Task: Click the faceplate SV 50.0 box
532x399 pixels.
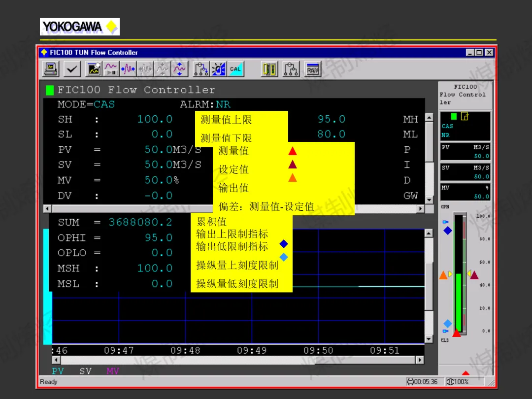Action: coord(465,172)
